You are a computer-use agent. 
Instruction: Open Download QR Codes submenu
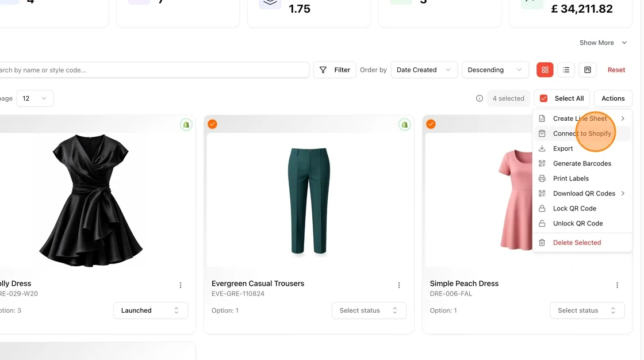582,194
